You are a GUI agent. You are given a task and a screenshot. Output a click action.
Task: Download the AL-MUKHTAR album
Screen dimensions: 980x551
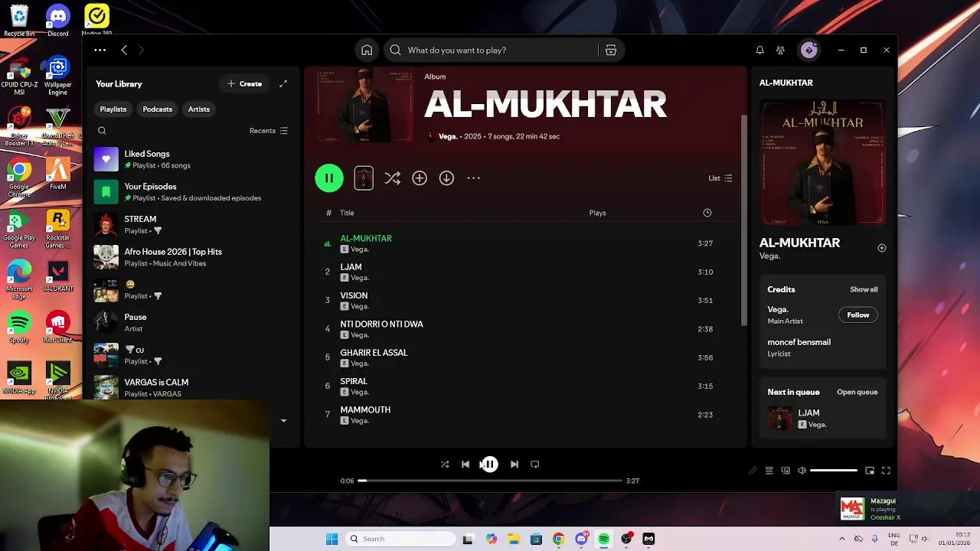(x=446, y=178)
